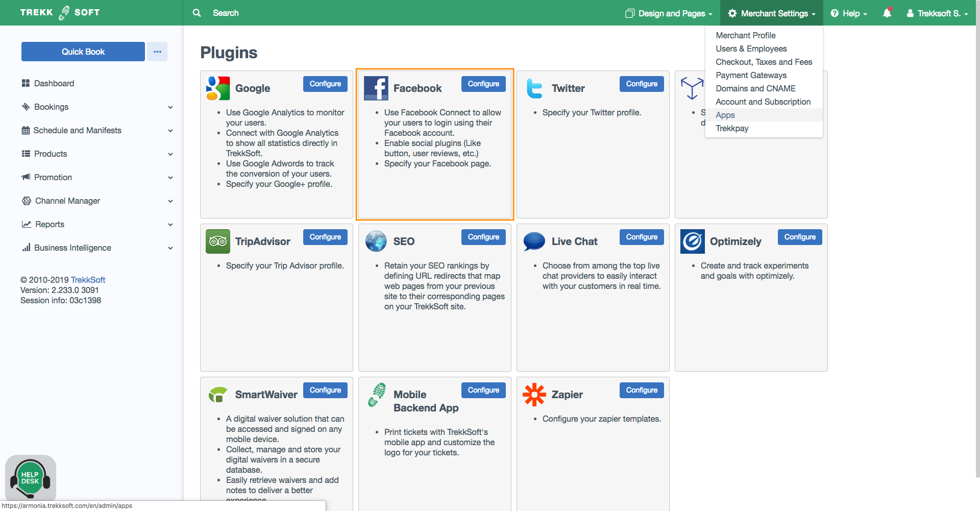Open the TrekkSoft footer link
The height and width of the screenshot is (511, 980).
[x=88, y=280]
